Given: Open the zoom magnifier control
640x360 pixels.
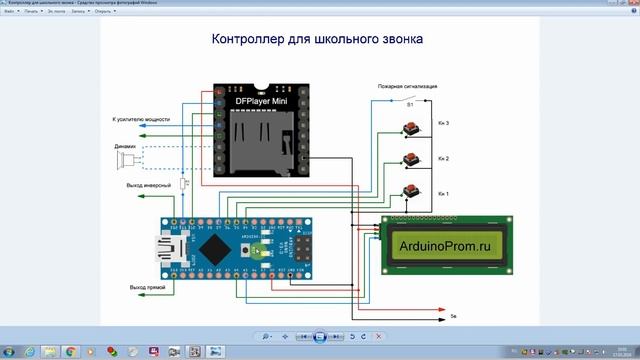Looking at the screenshot, I should [x=267, y=337].
